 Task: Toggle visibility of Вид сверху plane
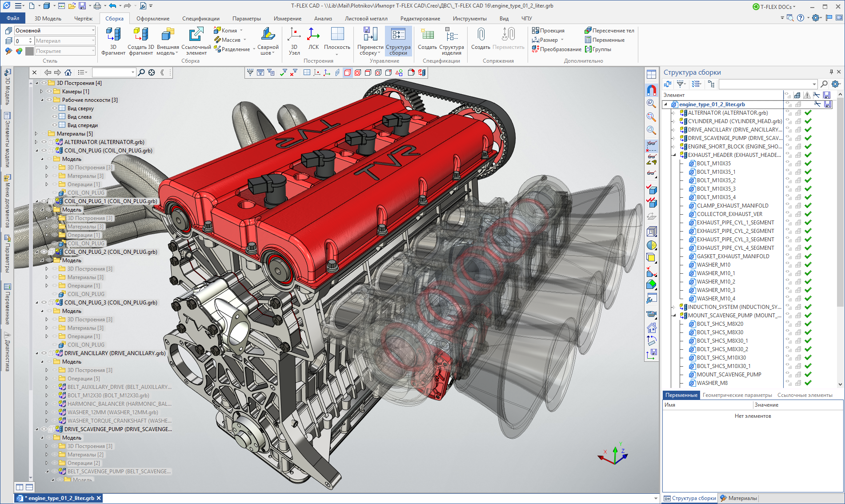pos(55,108)
